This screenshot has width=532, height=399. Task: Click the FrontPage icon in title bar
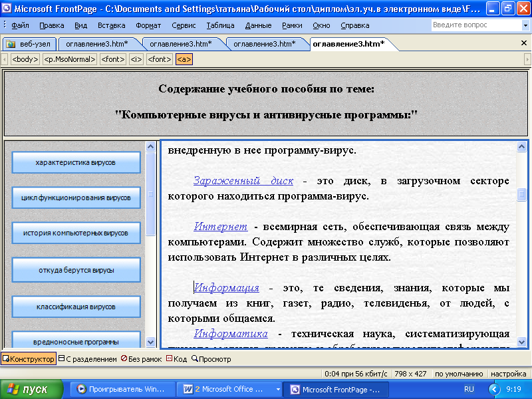7,9
